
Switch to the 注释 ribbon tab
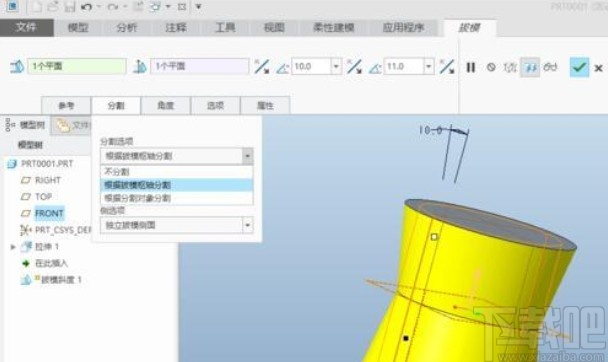click(176, 28)
